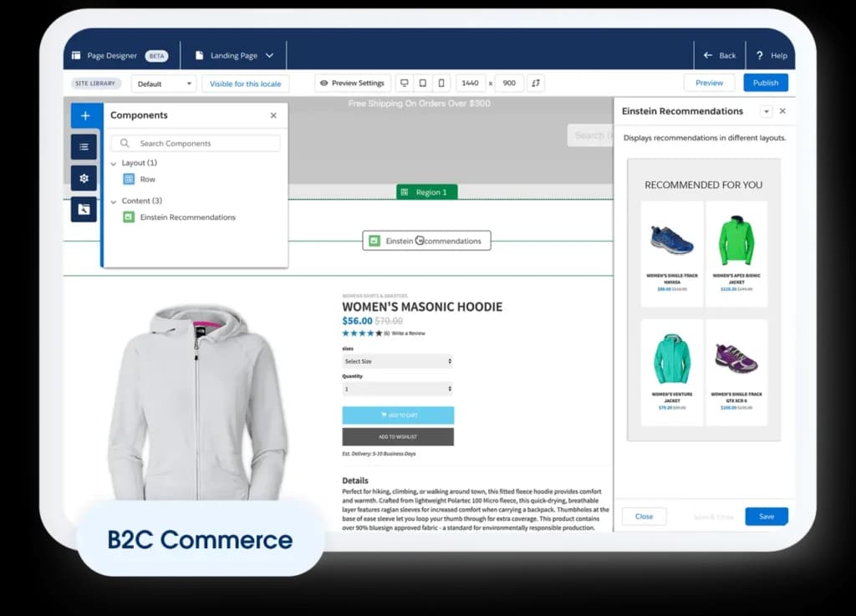
Task: Click the dragged Einstein Recommendations chip
Action: coord(426,241)
